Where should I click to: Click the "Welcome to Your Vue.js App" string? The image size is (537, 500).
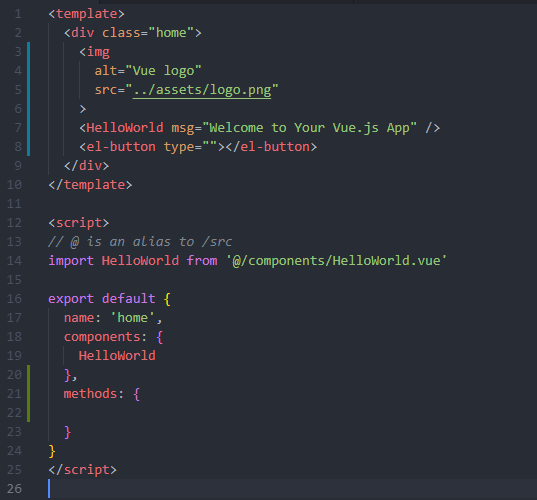(x=310, y=128)
